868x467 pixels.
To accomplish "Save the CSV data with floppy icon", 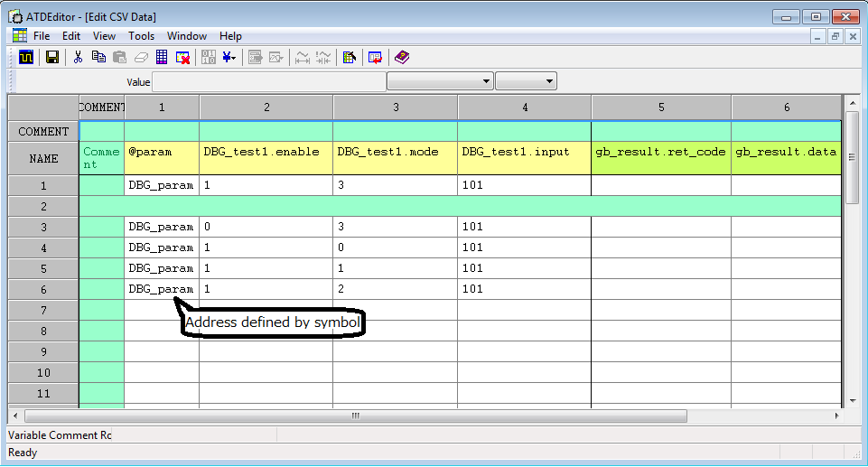I will pos(52,57).
